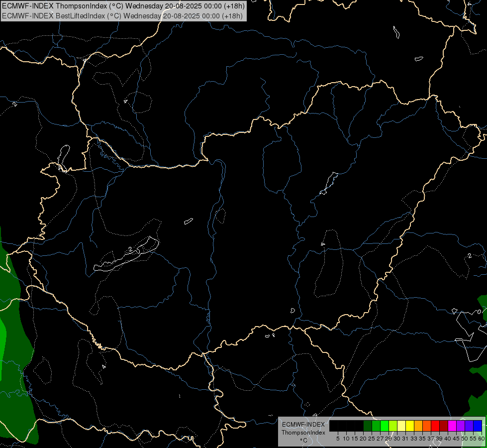Viewport: 487px width, 448px height.
Task: Select the indigo 50–55 legend swatch
Action: (469, 426)
